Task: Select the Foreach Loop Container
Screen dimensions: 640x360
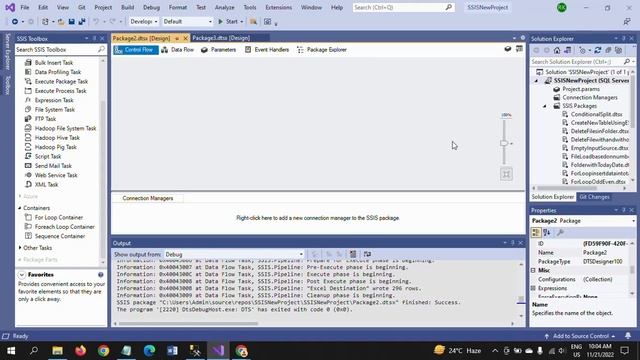Action: tap(64, 227)
